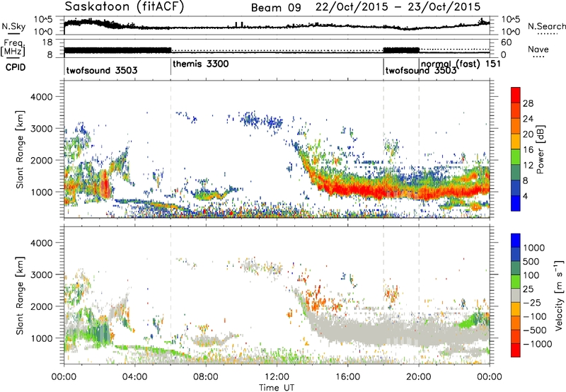This screenshot has height=392, width=566.
Task: Click the dashed marker line at 06:00 in Velocity panel
Action: [171, 296]
